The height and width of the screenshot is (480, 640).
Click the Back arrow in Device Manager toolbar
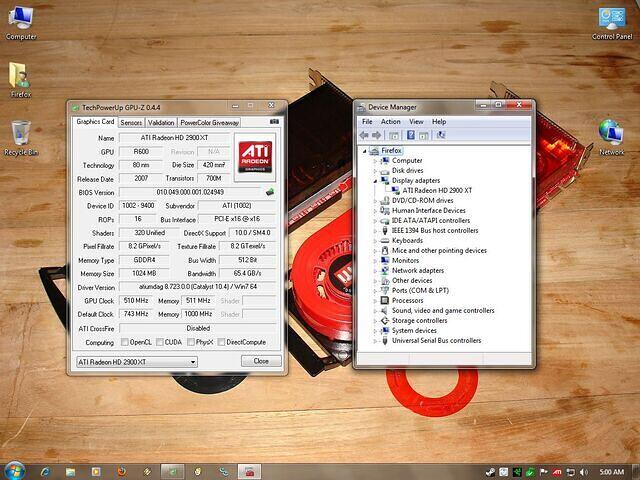click(x=364, y=135)
